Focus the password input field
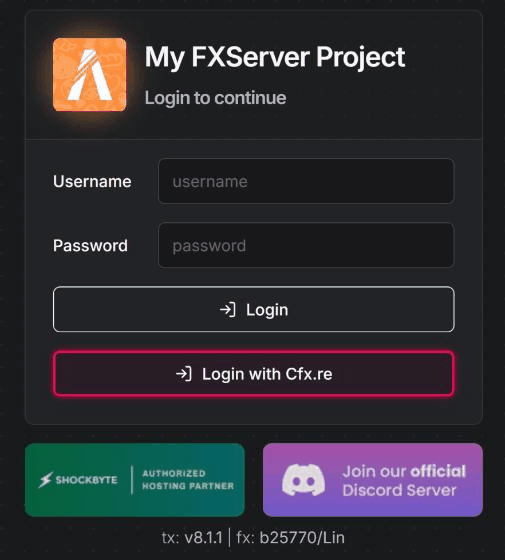This screenshot has width=505, height=560. (x=306, y=245)
